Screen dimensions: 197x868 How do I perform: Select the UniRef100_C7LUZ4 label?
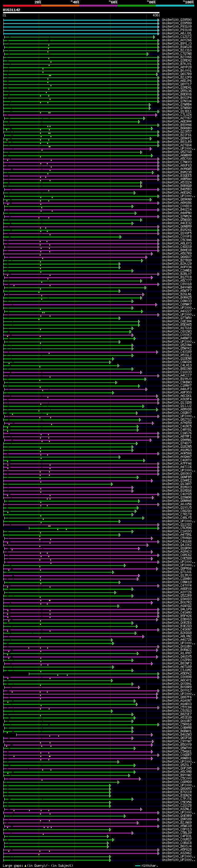(177, 115)
